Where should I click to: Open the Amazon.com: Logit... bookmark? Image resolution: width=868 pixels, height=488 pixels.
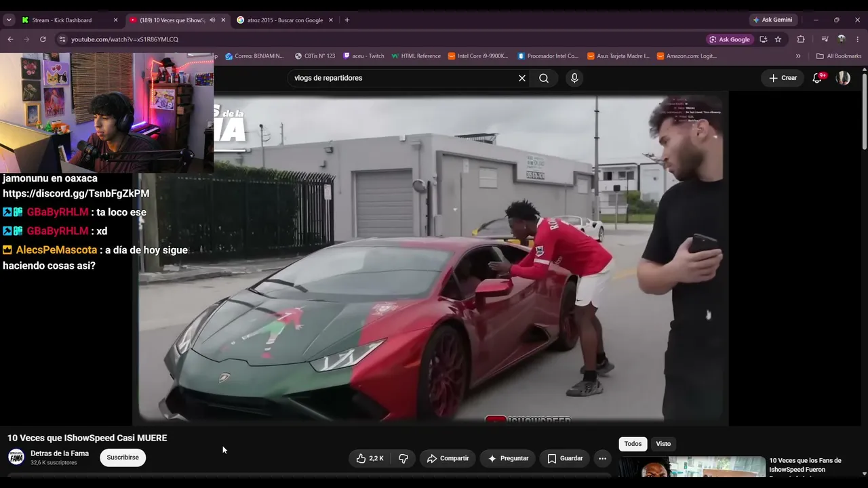pos(687,56)
